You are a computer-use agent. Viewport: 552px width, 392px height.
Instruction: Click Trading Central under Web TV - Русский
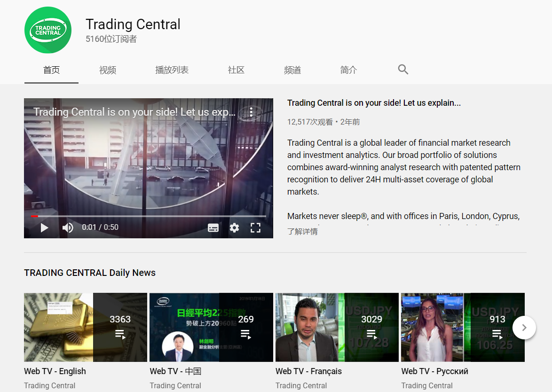coord(427,386)
